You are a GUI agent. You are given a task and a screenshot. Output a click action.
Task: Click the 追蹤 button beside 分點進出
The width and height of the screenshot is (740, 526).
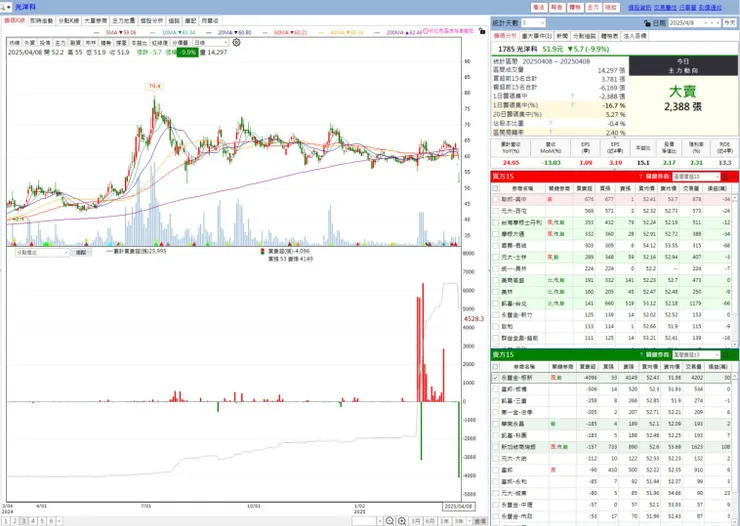(x=81, y=253)
